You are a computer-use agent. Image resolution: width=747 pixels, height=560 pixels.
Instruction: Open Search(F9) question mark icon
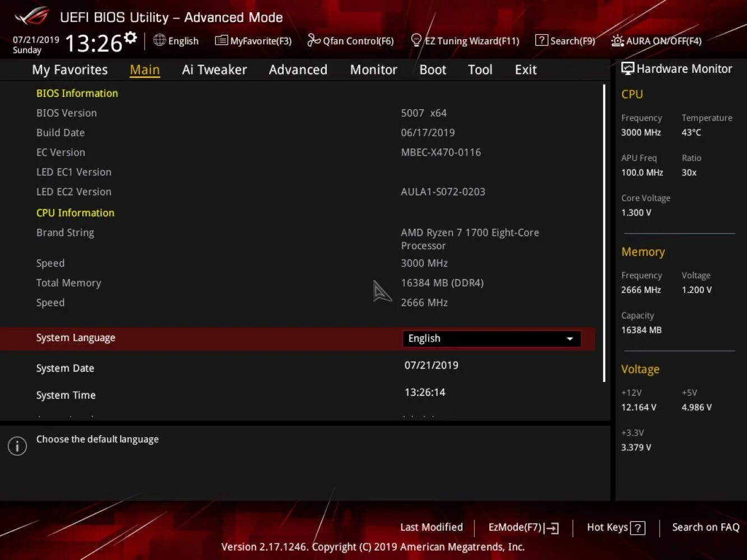tap(541, 40)
